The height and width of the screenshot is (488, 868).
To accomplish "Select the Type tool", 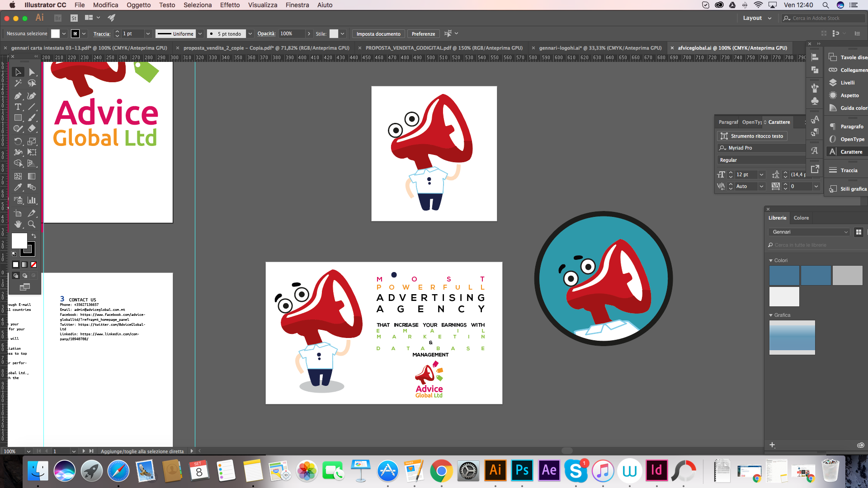I will 18,107.
